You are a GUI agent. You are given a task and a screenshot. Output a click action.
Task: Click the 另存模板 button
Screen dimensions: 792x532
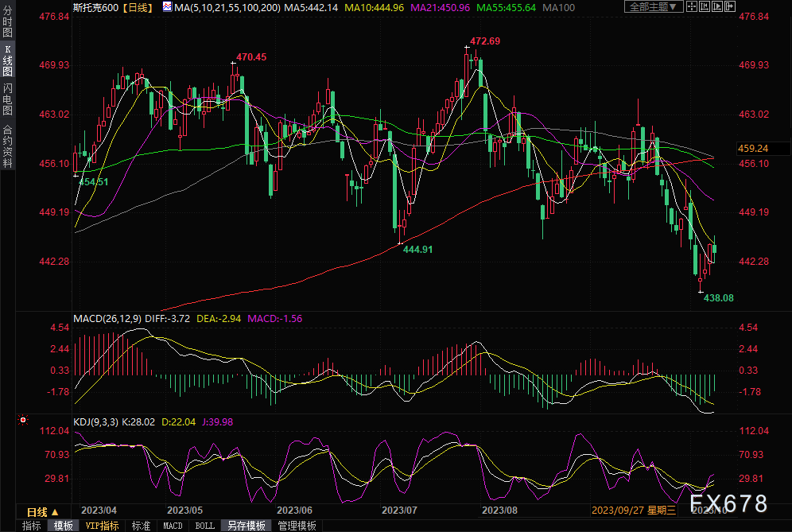tap(247, 526)
